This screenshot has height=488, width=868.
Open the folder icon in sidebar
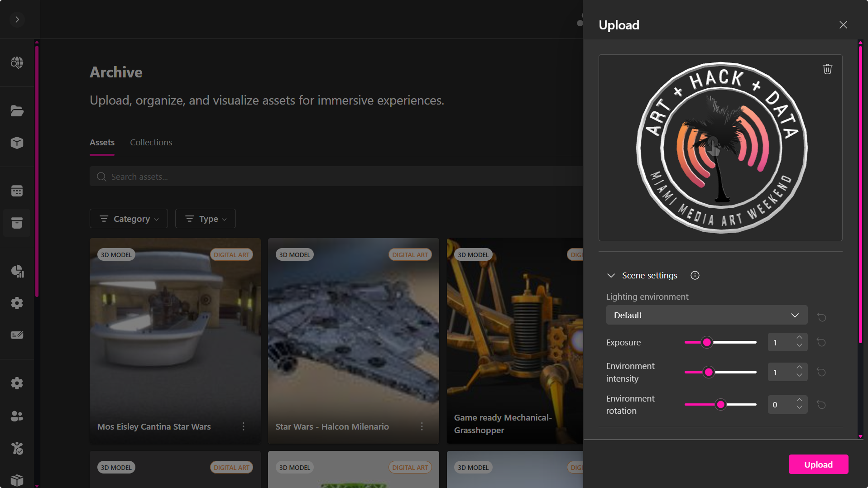(17, 111)
